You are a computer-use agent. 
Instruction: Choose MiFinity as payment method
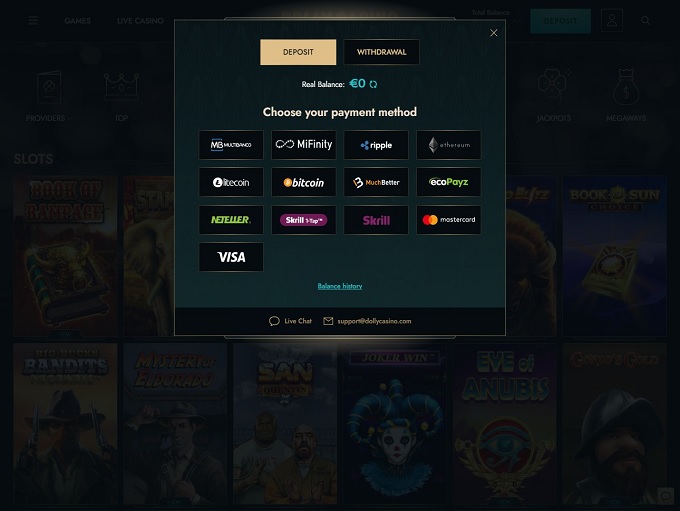(x=304, y=145)
